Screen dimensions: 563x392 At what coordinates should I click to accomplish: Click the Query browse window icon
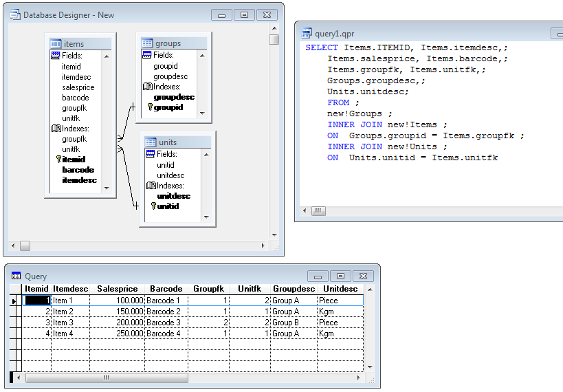[16, 276]
